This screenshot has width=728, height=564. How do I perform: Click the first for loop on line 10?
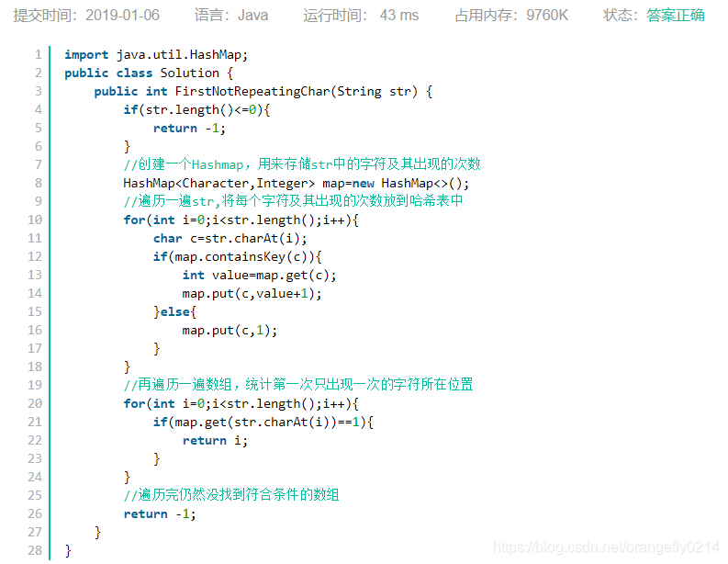(241, 220)
